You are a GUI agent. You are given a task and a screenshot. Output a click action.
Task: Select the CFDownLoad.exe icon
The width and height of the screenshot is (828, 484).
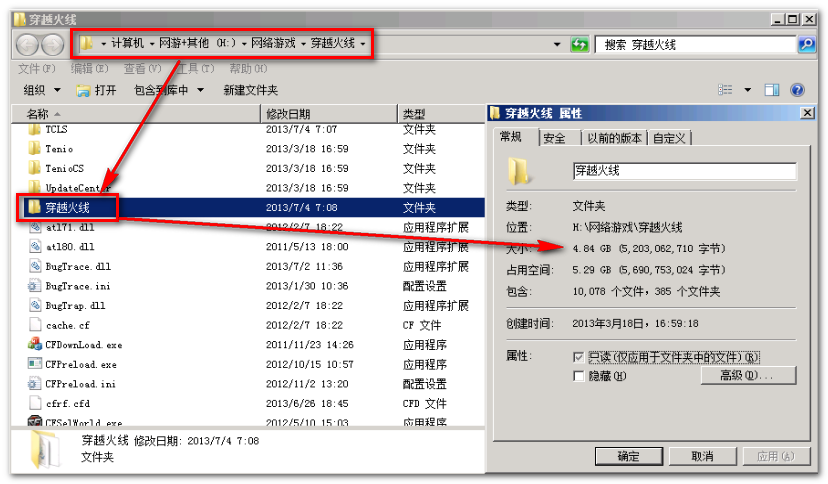tap(35, 344)
